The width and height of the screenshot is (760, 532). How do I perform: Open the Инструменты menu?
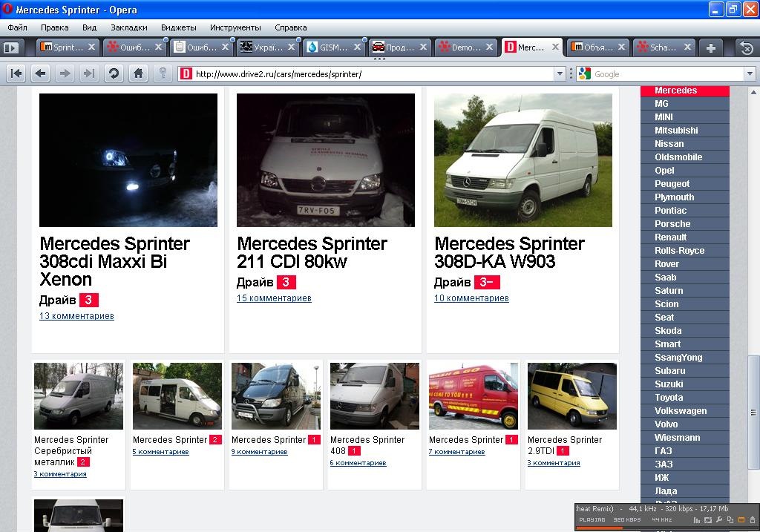coord(235,27)
